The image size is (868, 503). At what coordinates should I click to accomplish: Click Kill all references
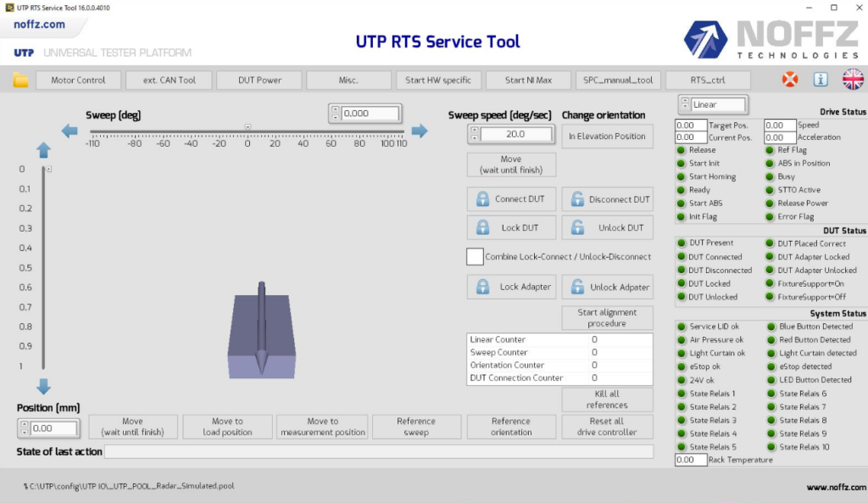coord(607,399)
